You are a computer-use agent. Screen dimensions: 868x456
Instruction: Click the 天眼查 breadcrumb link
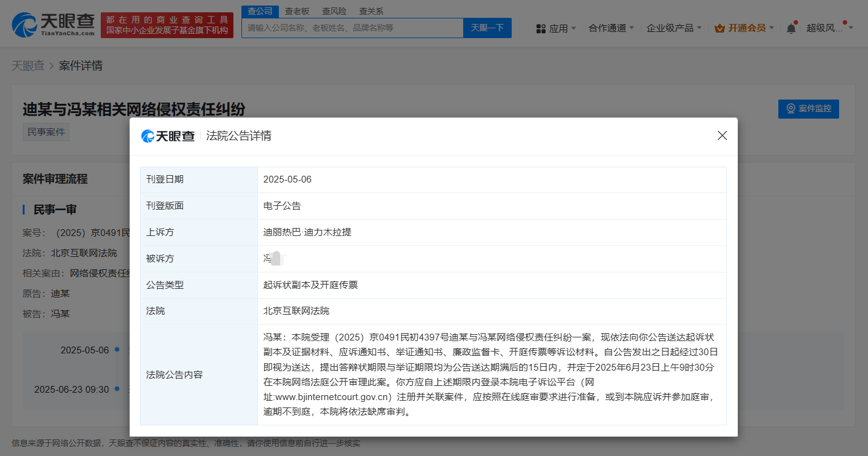point(28,66)
